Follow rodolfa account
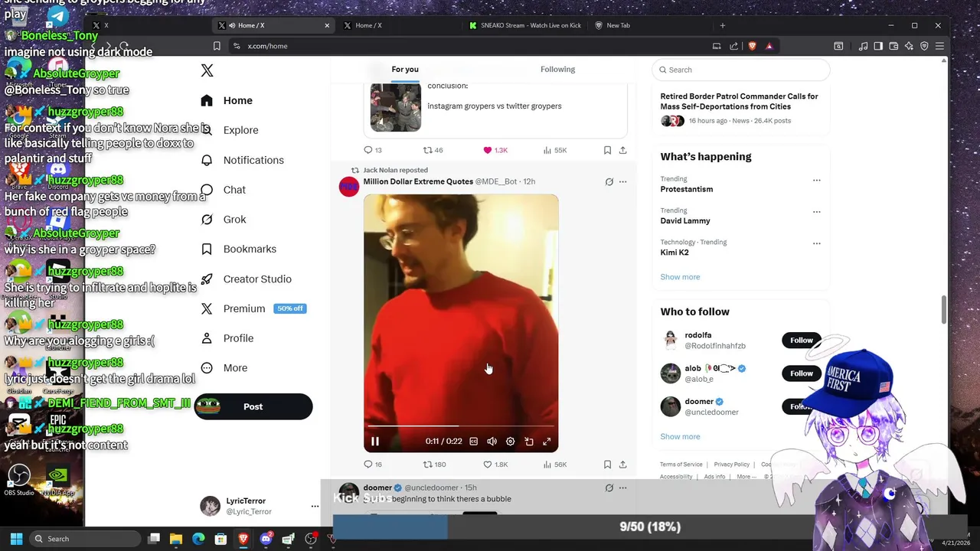This screenshot has width=980, height=551. point(802,340)
